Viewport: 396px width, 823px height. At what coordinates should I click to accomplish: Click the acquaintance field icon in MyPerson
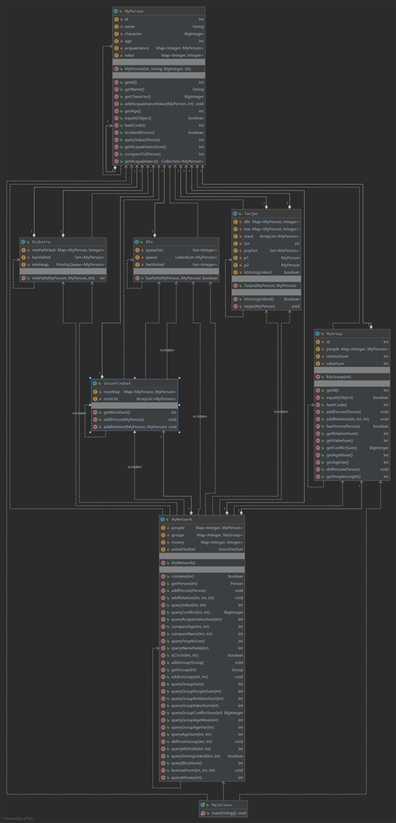(117, 47)
